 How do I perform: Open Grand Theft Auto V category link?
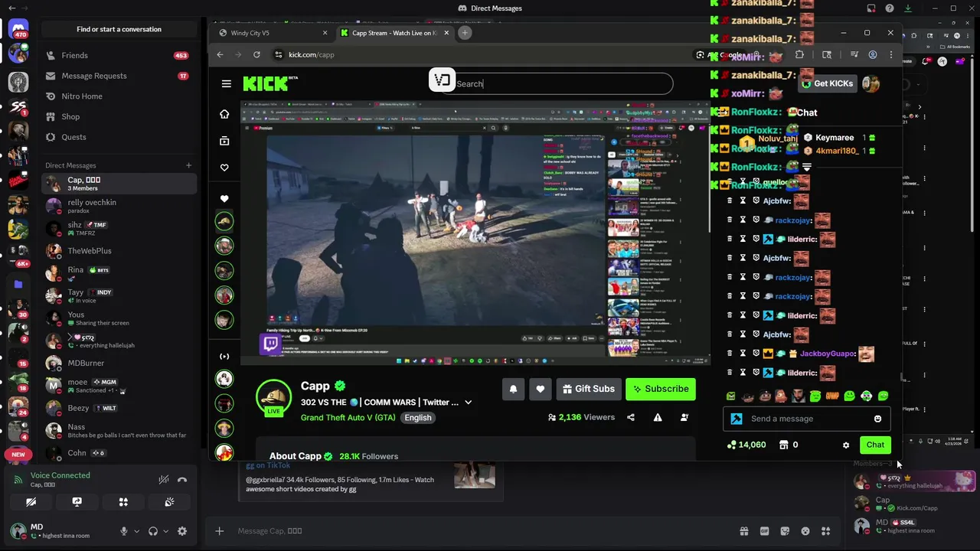(348, 418)
